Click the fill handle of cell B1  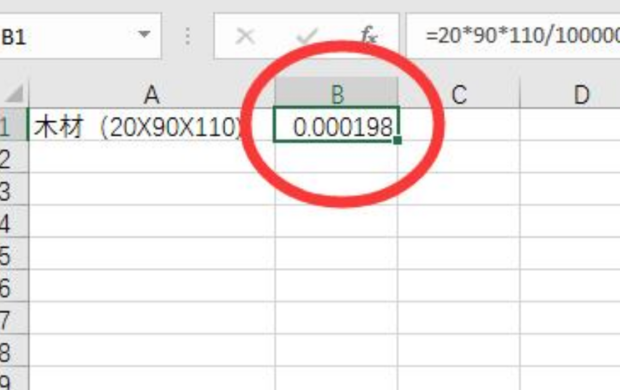click(398, 140)
